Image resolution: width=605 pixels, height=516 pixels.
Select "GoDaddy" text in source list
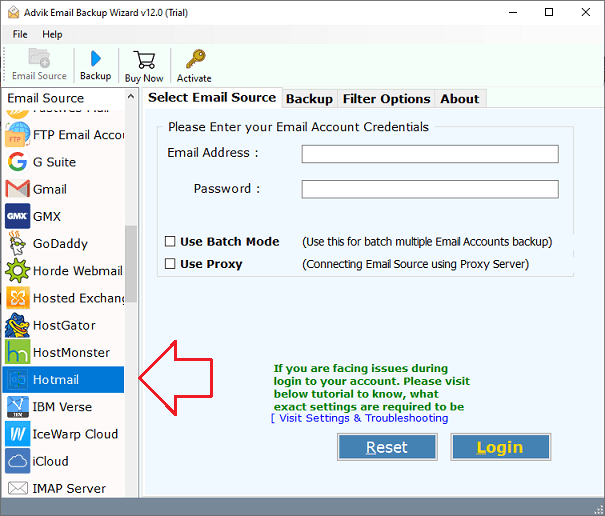[x=60, y=244]
